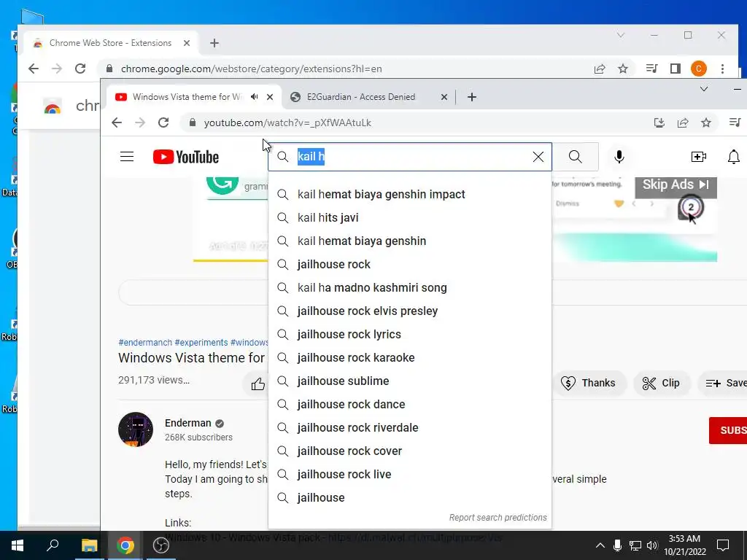The width and height of the screenshot is (747, 560).
Task: Expand the tab search chevron in the Web Store window
Action: pos(620,35)
